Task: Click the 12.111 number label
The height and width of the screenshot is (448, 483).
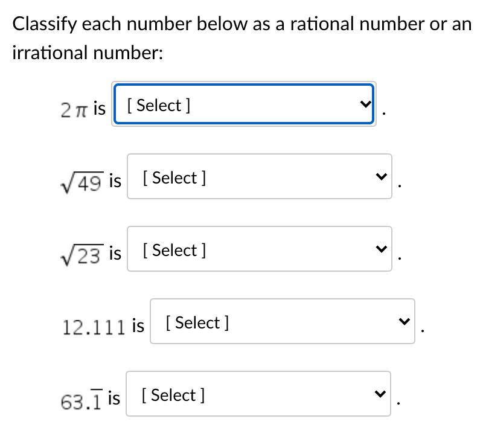Action: [x=95, y=327]
